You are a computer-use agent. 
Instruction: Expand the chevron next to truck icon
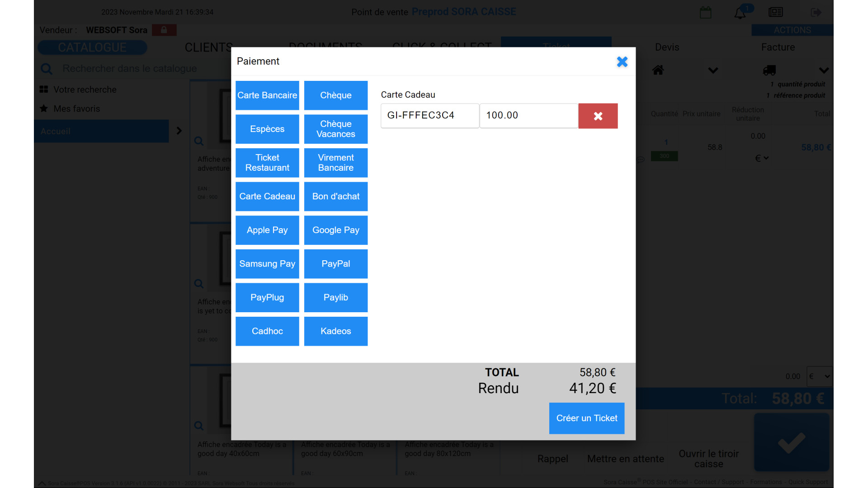click(824, 70)
